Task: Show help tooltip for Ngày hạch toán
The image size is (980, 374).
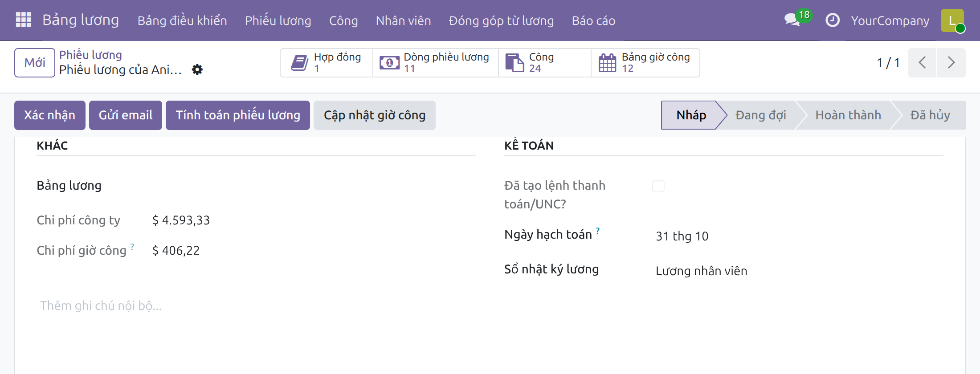Action: tap(598, 231)
